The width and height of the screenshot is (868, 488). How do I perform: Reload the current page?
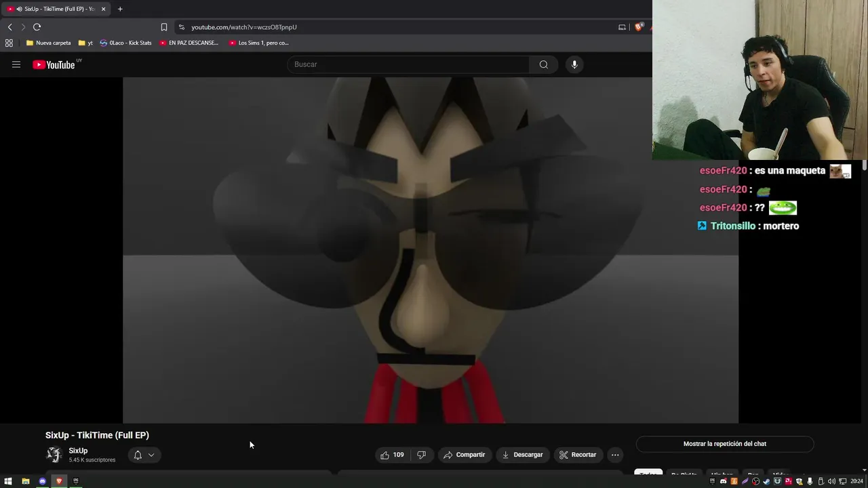pos(37,27)
